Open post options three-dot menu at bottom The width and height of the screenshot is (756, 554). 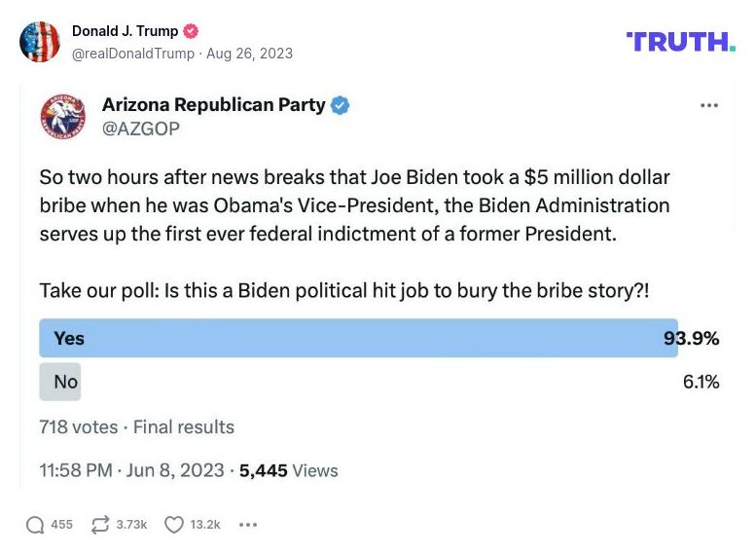point(248,525)
